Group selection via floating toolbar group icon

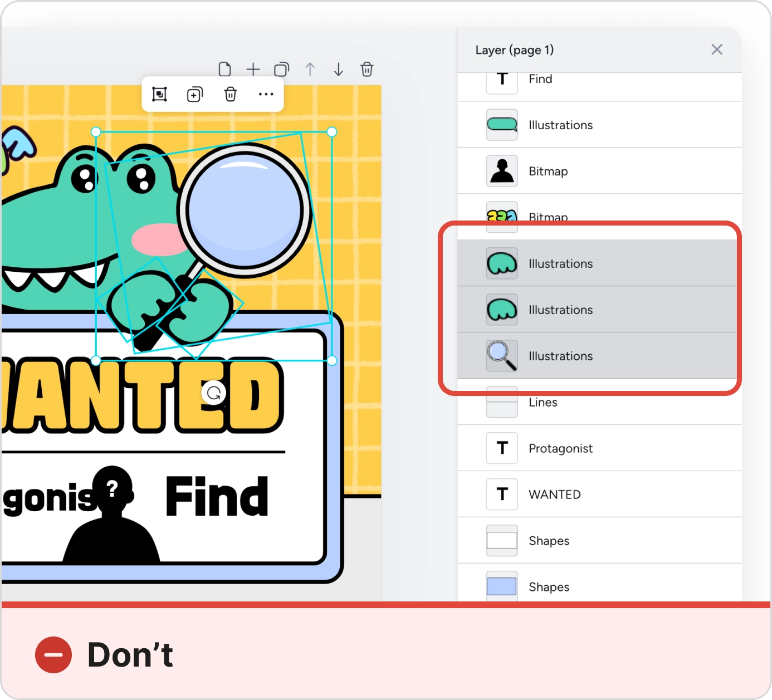click(x=159, y=94)
